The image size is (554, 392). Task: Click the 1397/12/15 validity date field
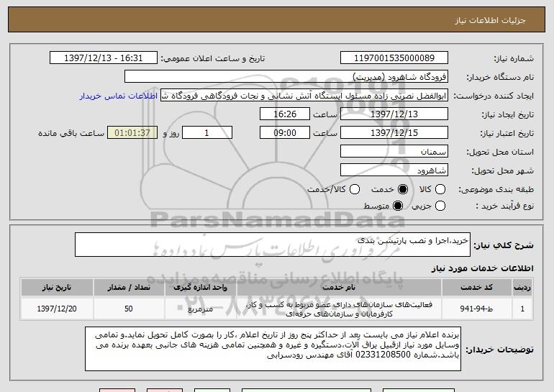pos(394,133)
